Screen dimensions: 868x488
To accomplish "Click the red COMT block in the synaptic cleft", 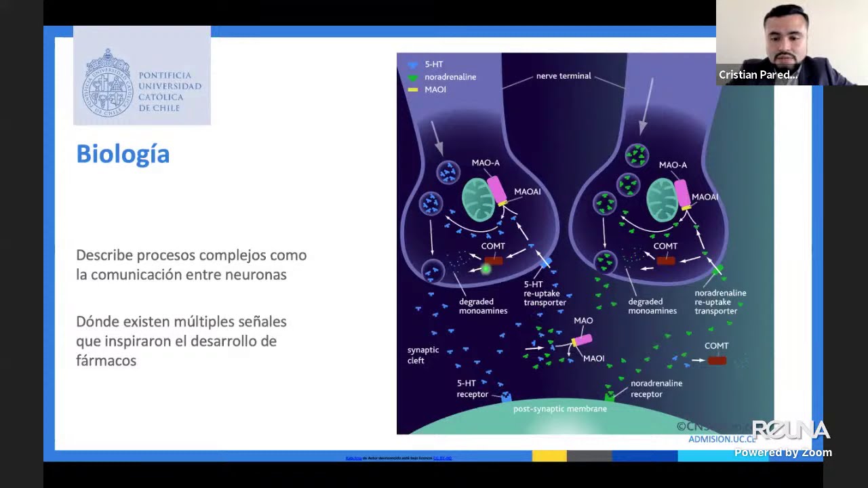I will [717, 361].
